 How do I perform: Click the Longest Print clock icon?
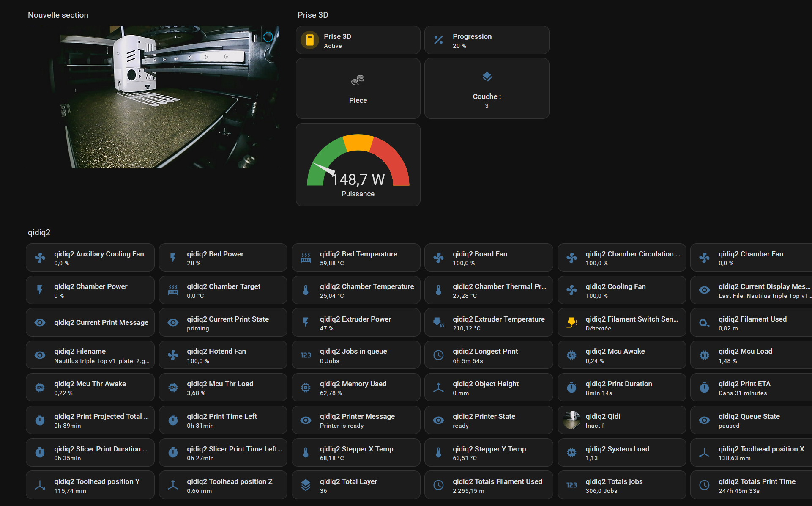point(438,355)
